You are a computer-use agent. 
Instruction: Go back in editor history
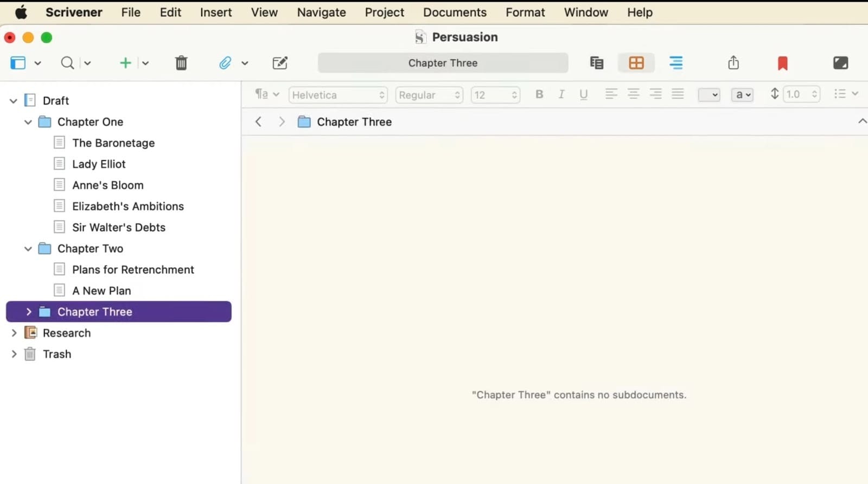click(258, 122)
